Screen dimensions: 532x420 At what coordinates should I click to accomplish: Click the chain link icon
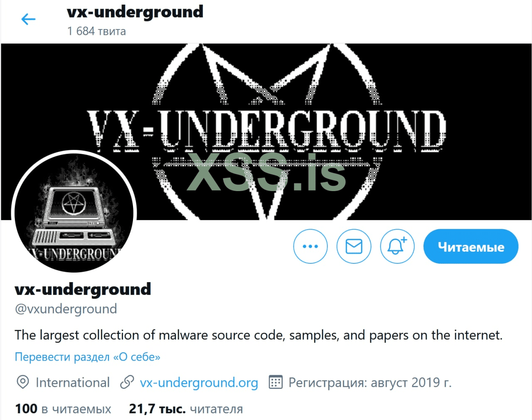pos(127,382)
